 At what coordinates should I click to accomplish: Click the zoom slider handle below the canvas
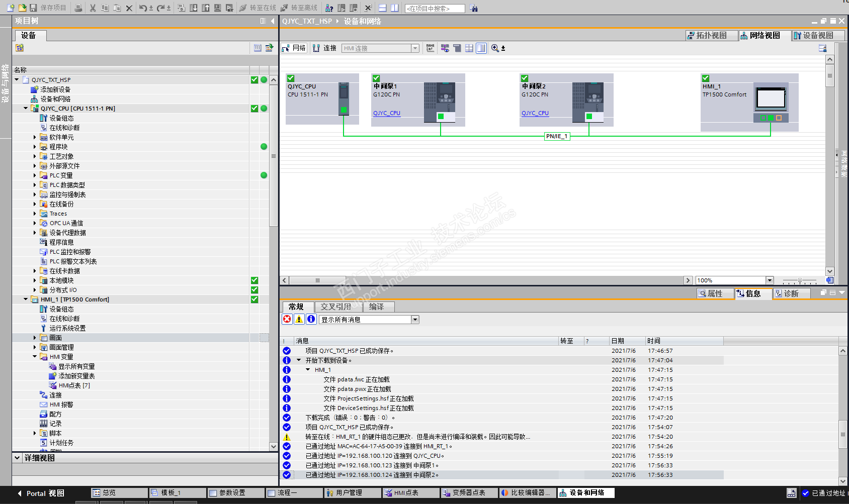800,280
